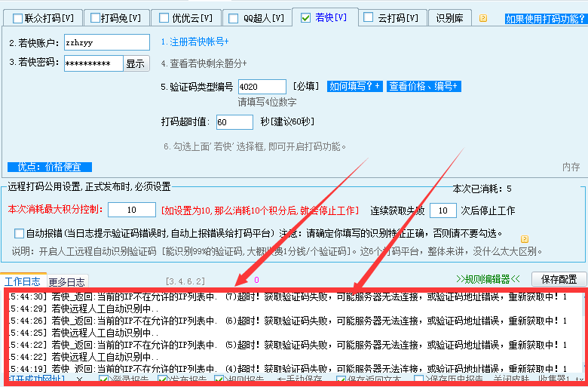Untick the 若快[V] checkbox
Viewport: 588px width, 387px height.
(x=305, y=17)
